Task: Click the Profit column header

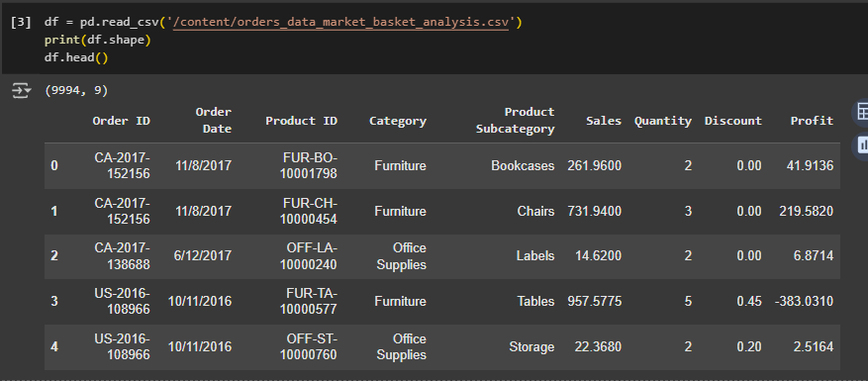Action: click(813, 121)
